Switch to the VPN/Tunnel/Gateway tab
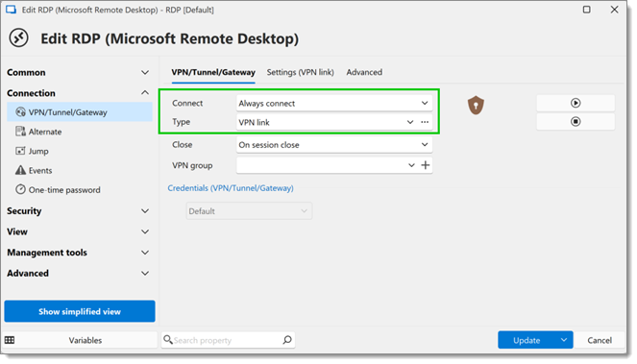637x364 pixels. coord(213,72)
